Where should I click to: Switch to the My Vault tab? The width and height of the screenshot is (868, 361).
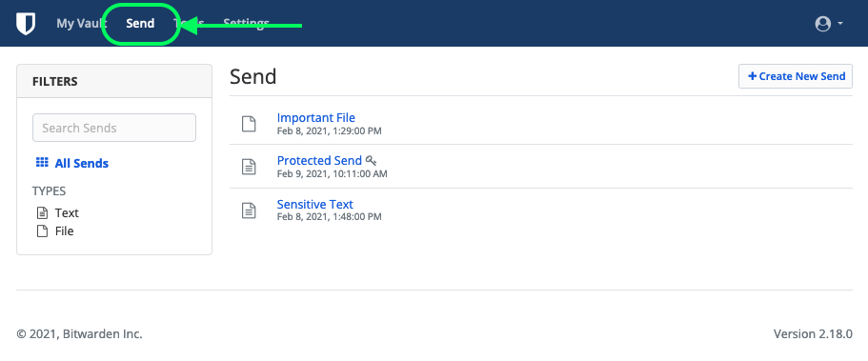81,24
